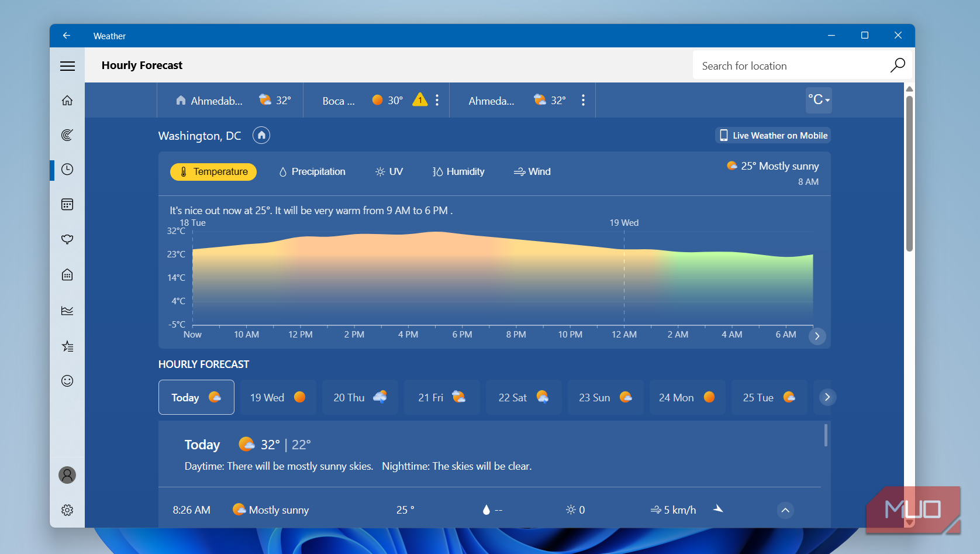Maximize the Weather window
The width and height of the screenshot is (980, 554).
pos(865,36)
